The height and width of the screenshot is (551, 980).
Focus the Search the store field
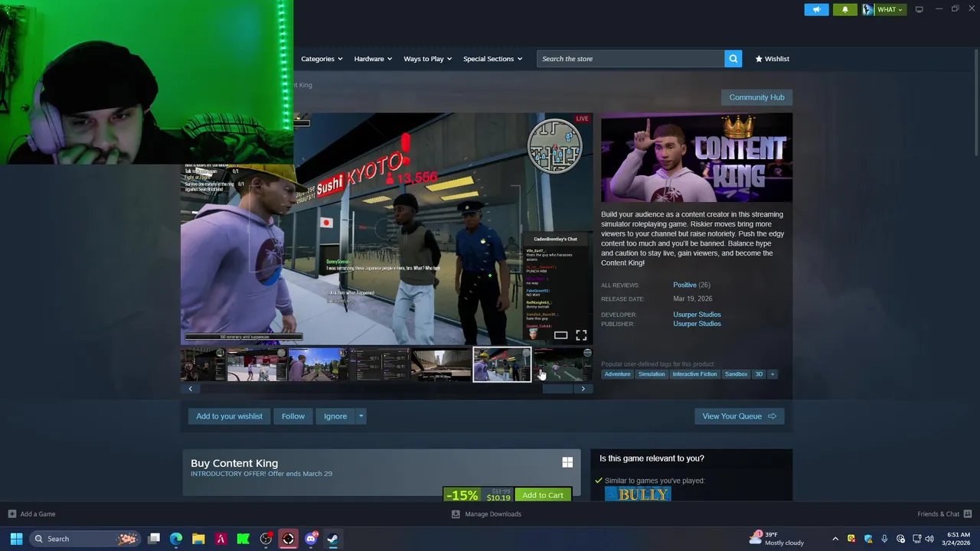pos(630,59)
